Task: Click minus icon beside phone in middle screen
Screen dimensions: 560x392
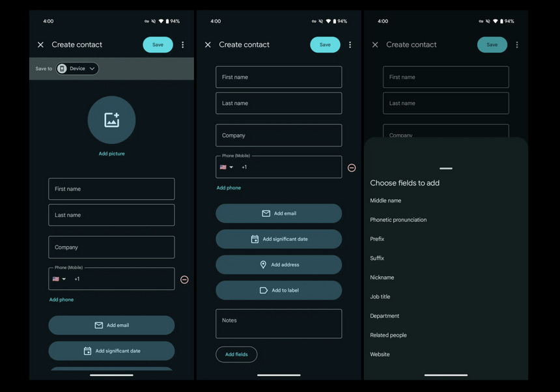Action: click(352, 168)
